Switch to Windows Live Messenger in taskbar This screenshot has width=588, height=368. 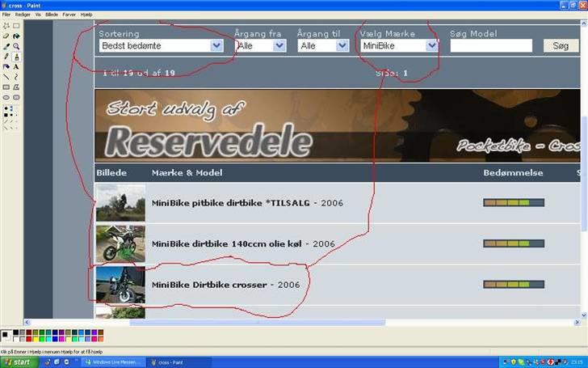coord(113,362)
